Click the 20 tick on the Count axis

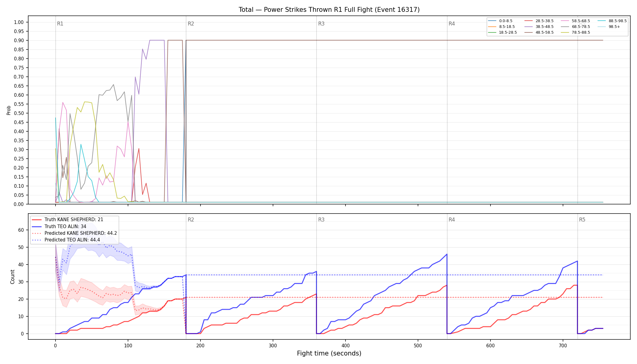coord(21,299)
